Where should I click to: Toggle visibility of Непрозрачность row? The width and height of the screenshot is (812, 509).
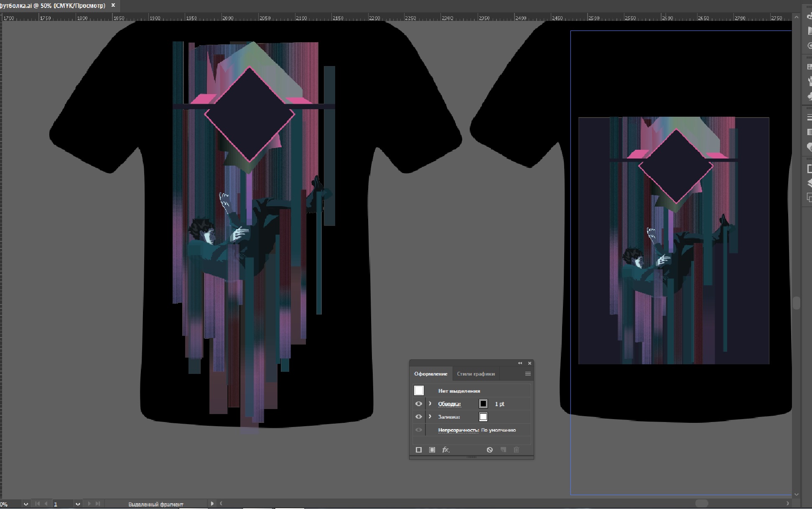click(x=418, y=430)
